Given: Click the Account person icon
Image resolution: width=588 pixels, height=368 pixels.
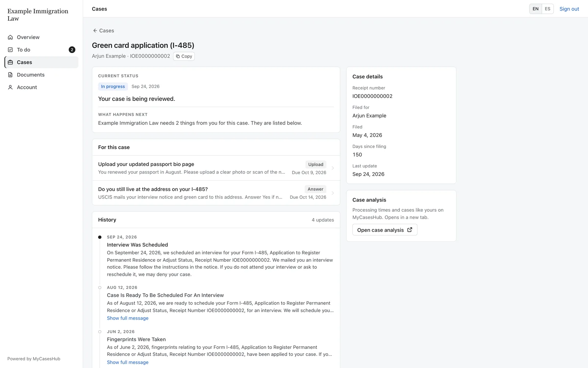Looking at the screenshot, I should (10, 87).
